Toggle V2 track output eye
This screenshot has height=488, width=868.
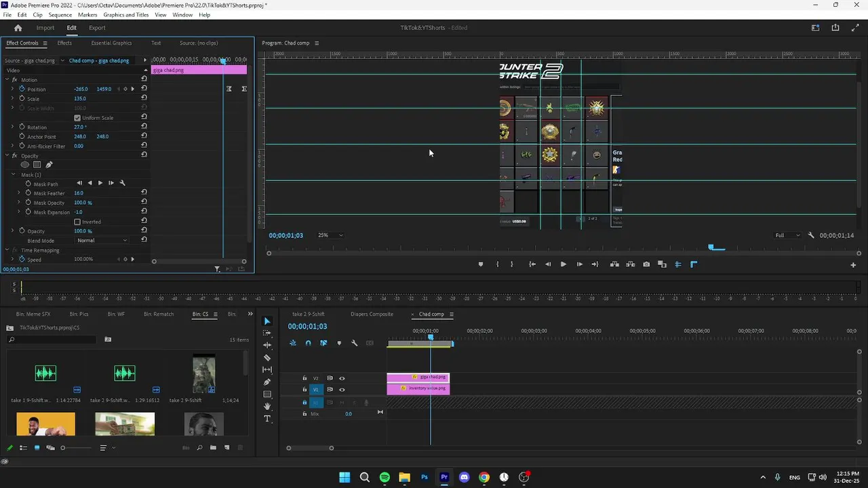pos(342,378)
